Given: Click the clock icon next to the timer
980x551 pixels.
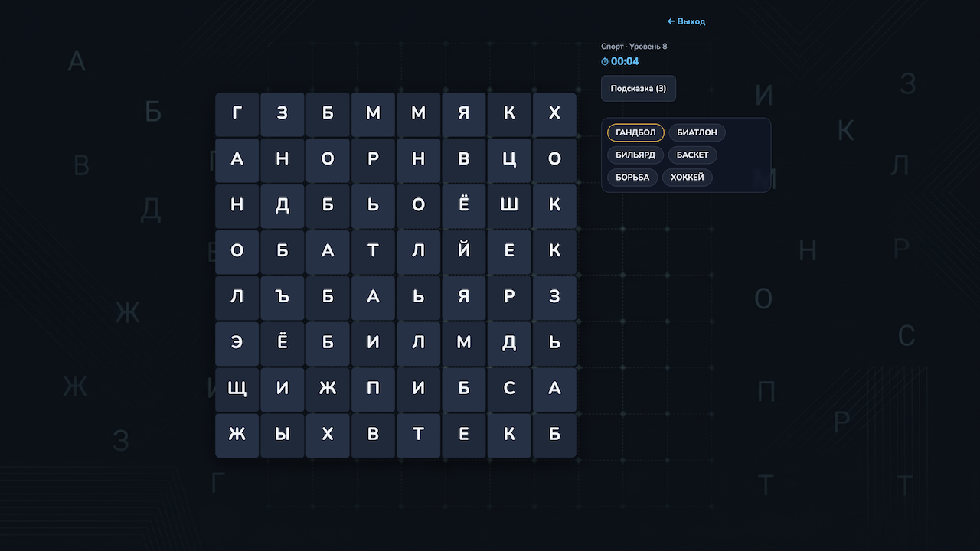Looking at the screenshot, I should click(605, 61).
